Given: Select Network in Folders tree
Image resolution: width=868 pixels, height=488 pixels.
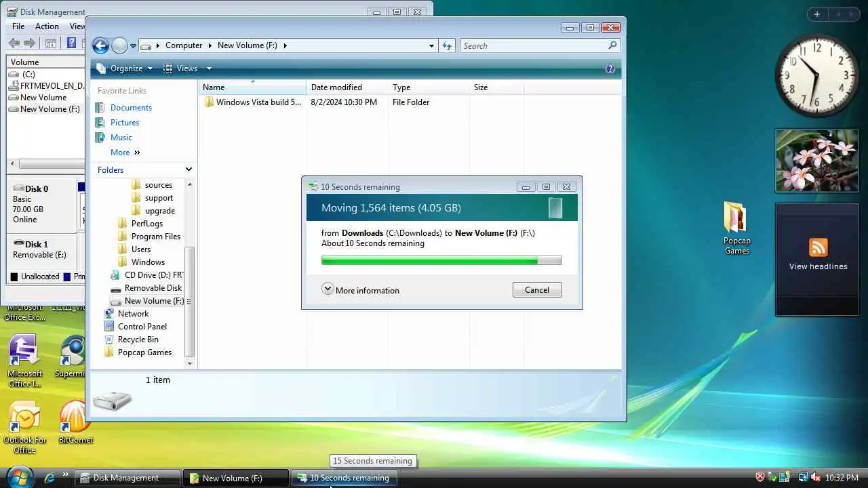Looking at the screenshot, I should click(133, 314).
